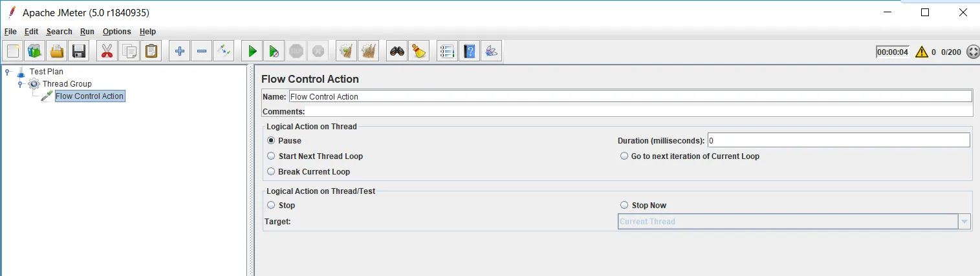Click the 0/200 thread count text
980x276 pixels.
pos(951,52)
